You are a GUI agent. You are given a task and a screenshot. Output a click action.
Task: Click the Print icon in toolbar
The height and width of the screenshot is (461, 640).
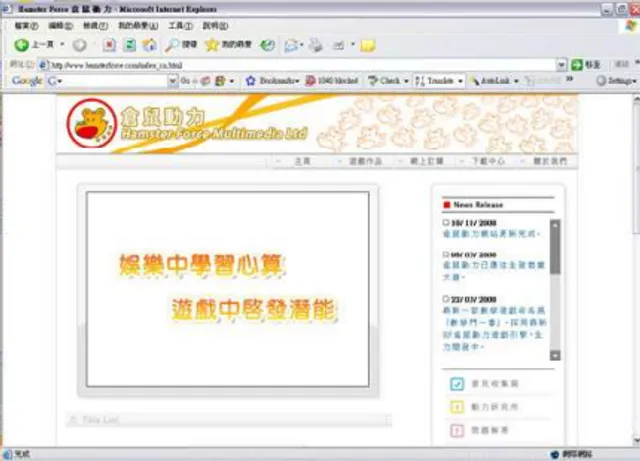(x=315, y=45)
